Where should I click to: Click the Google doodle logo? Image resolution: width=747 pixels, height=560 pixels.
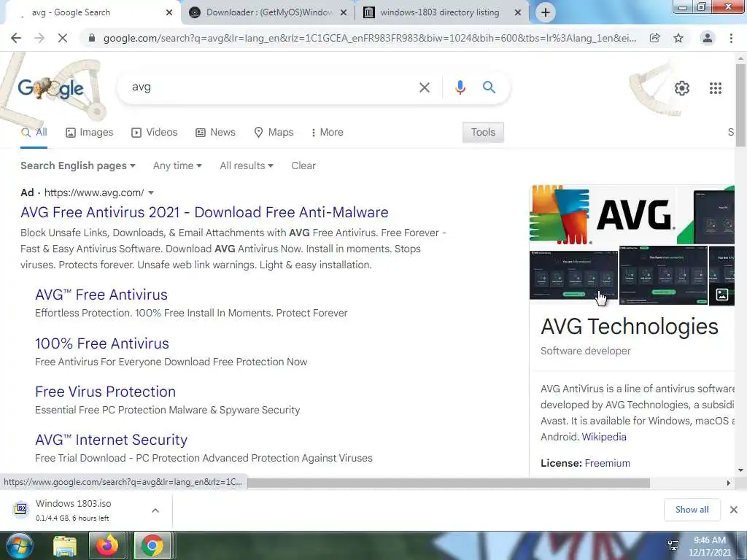point(51,88)
